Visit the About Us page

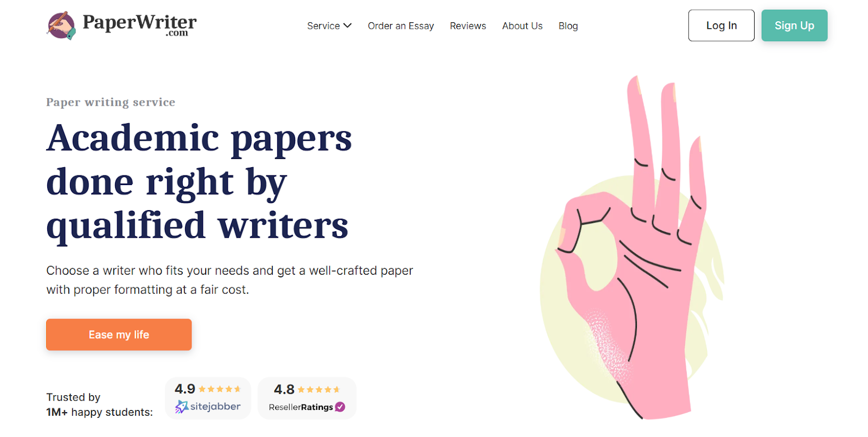click(x=522, y=26)
